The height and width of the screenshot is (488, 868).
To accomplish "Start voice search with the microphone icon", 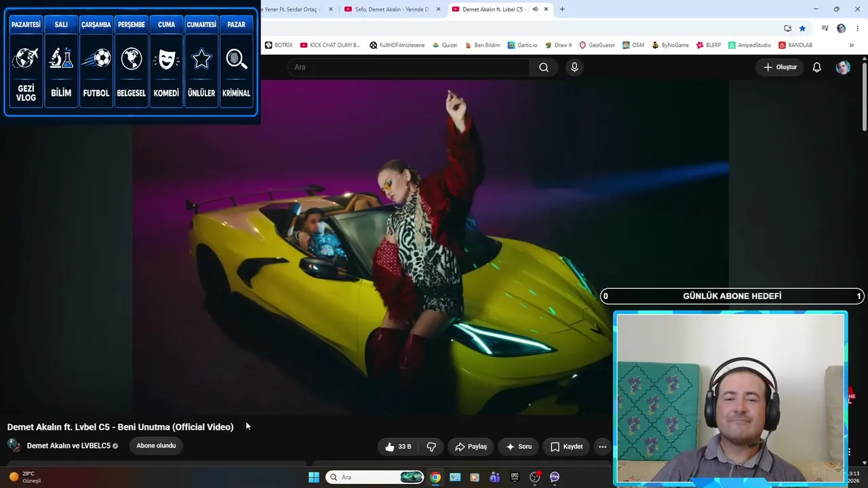I will 574,67.
